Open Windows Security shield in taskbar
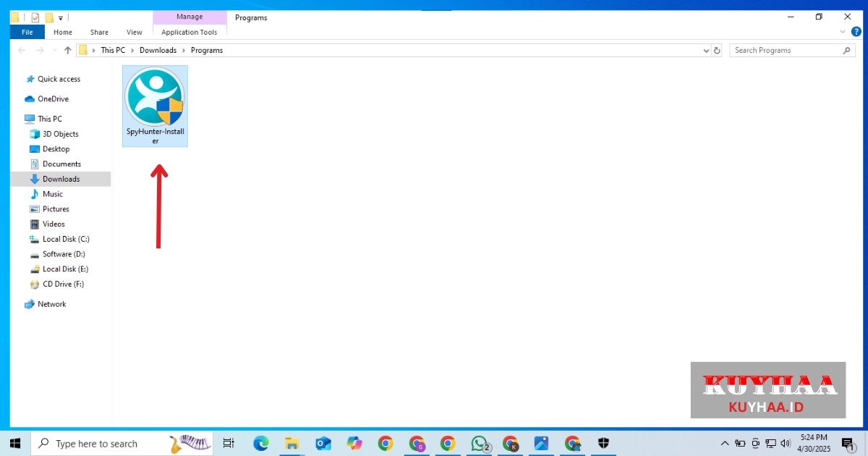 pos(603,444)
